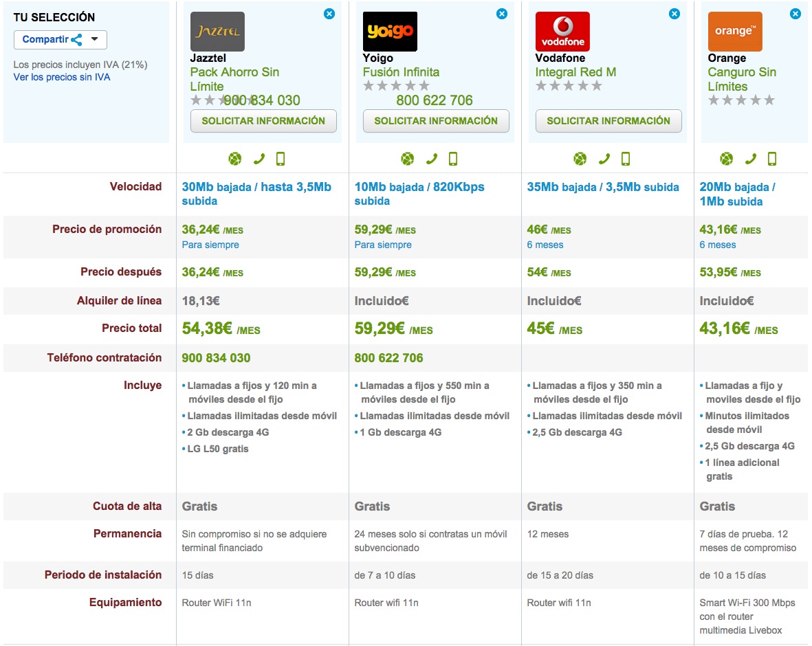Image resolution: width=812 pixels, height=646 pixels.
Task: Click the internet globe icon under Orange
Action: click(x=727, y=159)
